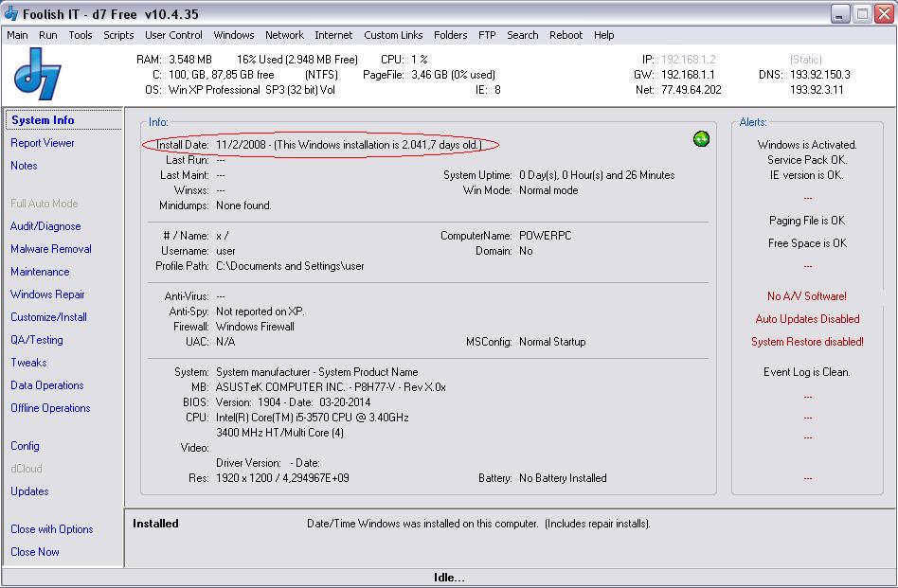Click Close Now
The image size is (898, 588).
coord(35,552)
